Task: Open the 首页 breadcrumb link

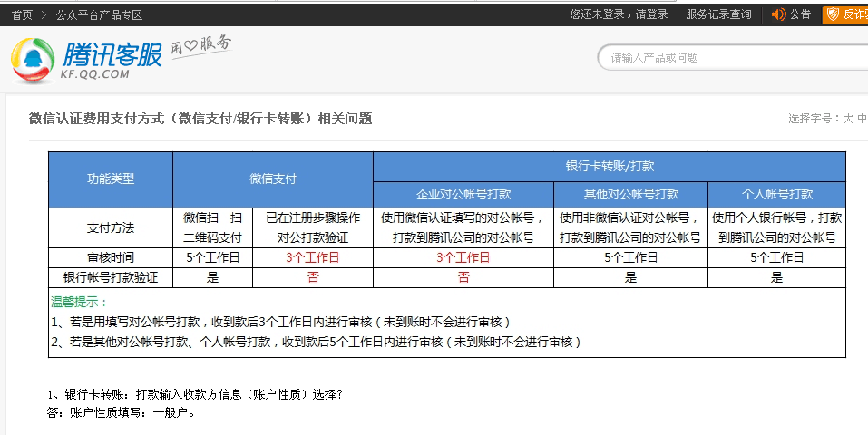Action: point(22,14)
